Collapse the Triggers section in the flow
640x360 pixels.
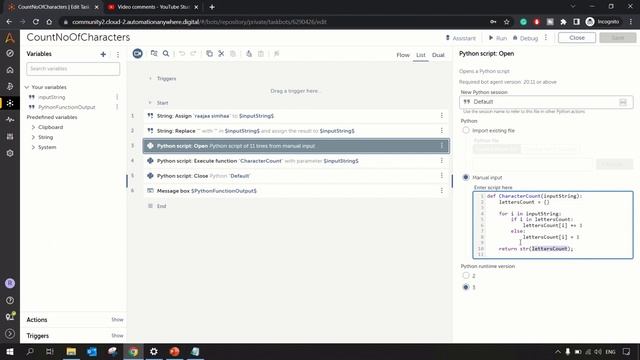150,78
